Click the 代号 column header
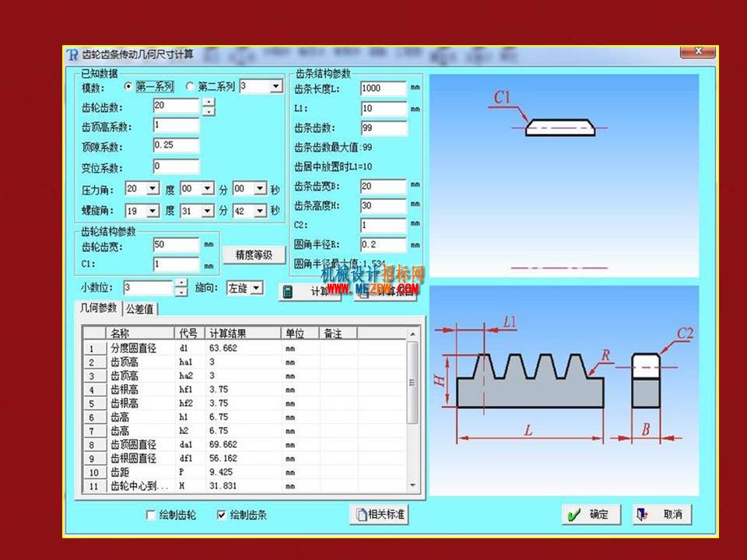747x560 pixels. 190,334
